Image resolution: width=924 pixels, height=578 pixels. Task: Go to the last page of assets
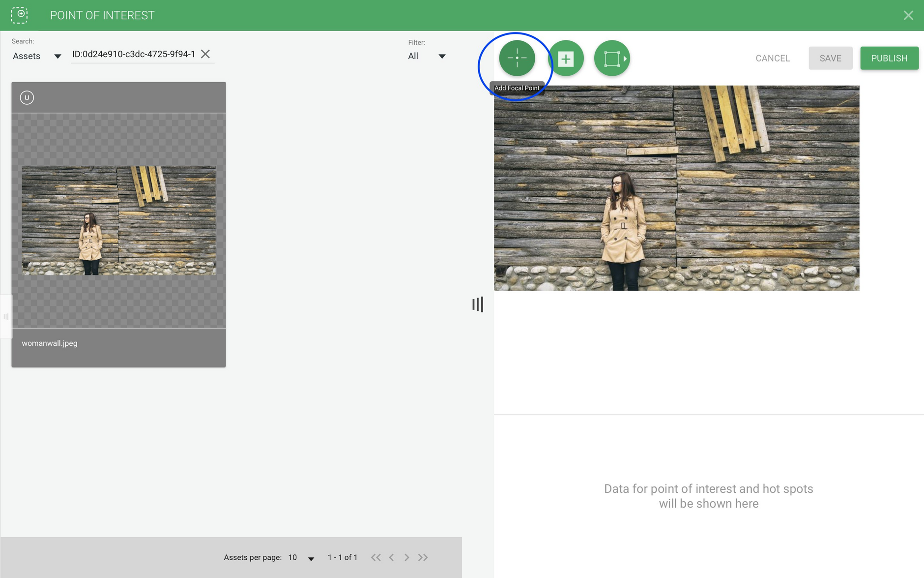[x=423, y=557]
